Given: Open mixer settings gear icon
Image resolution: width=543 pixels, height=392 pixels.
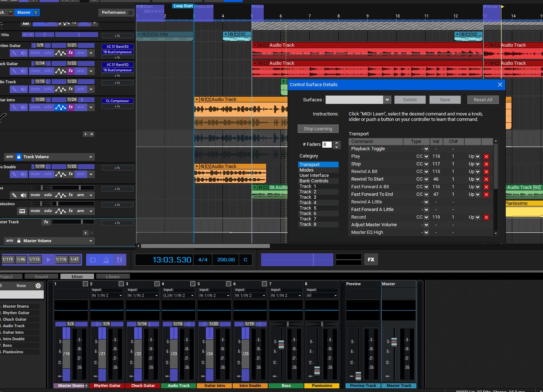Looking at the screenshot, I should coord(38,286).
